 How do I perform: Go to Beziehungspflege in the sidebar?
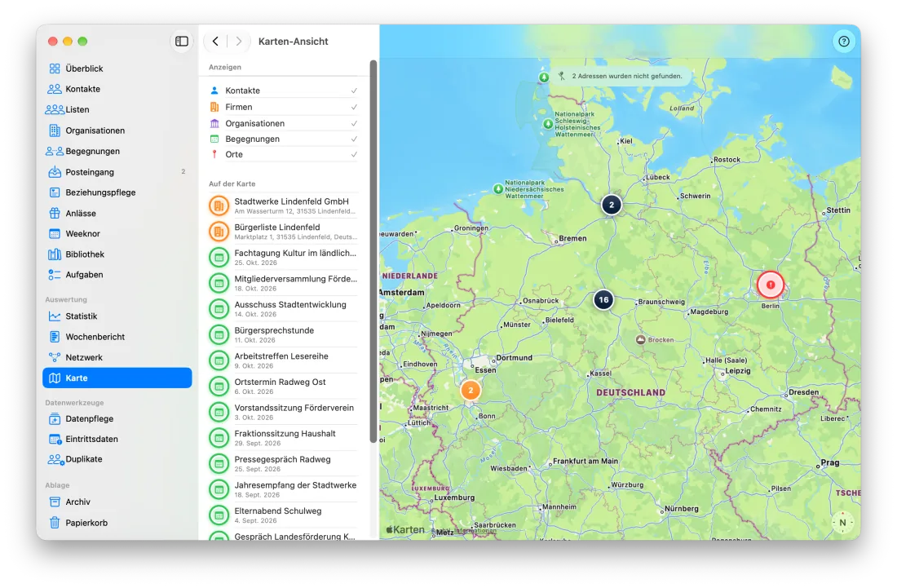click(117, 192)
